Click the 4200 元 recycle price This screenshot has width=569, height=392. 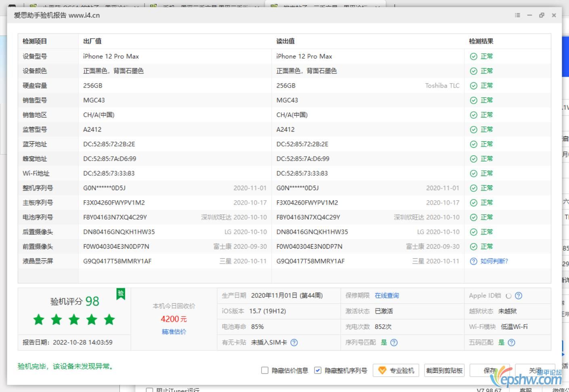pyautogui.click(x=174, y=319)
